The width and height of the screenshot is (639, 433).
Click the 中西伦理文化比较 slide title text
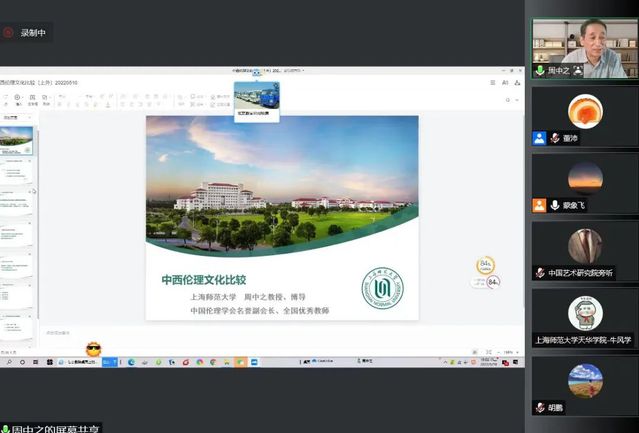coord(204,281)
